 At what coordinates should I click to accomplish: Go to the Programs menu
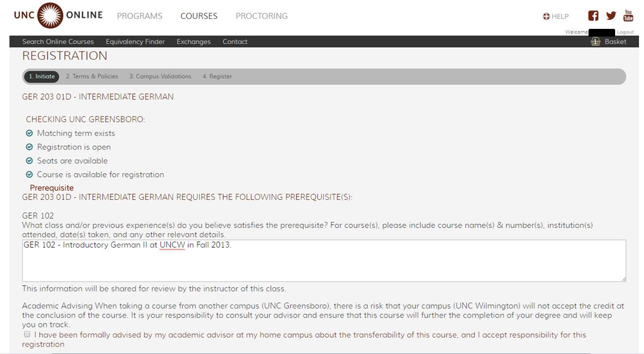[139, 16]
